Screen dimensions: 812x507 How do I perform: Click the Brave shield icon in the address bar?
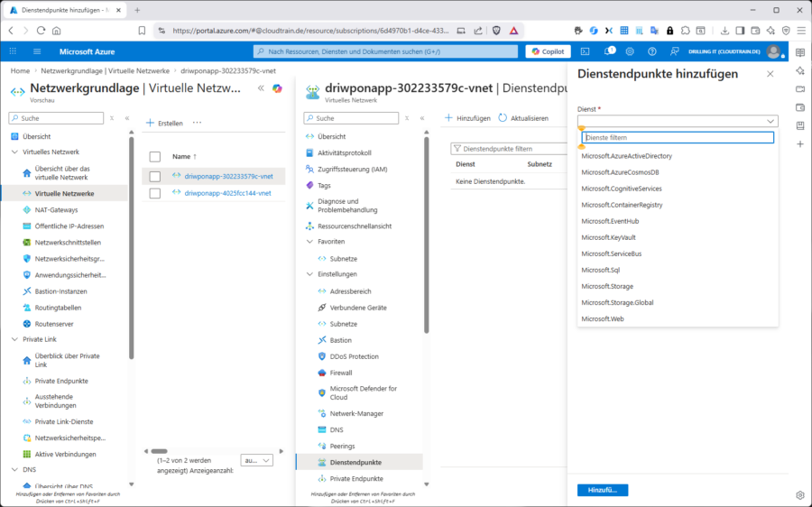click(x=496, y=31)
